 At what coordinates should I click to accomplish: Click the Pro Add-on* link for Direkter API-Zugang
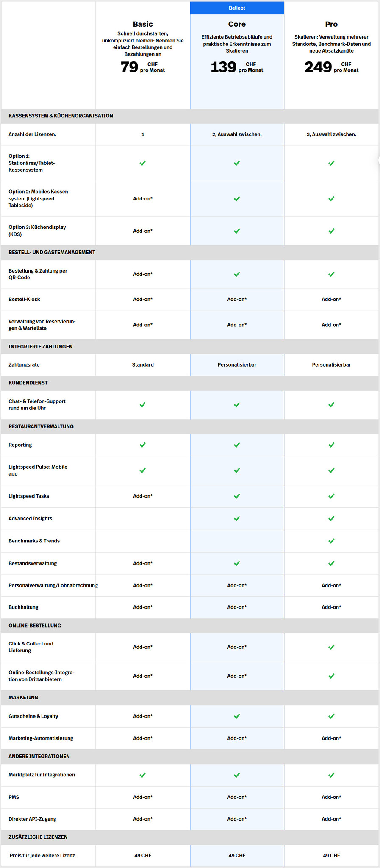331,819
